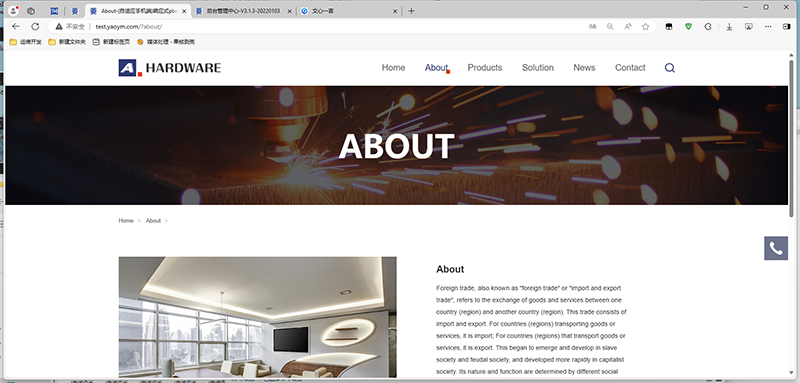Viewport: 800px width, 383px height.
Task: Open the read aloud icon
Action: tap(628, 27)
